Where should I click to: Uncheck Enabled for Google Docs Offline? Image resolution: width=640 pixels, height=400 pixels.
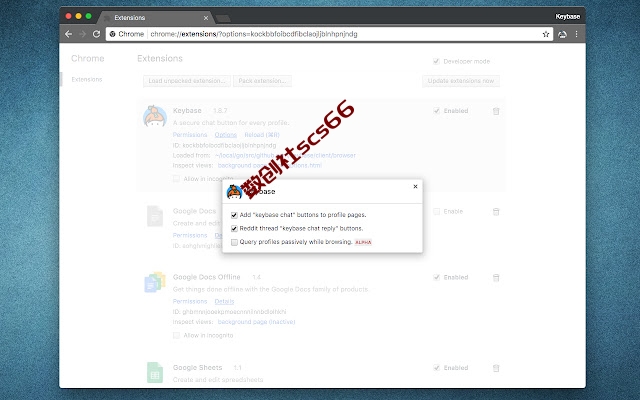pos(436,277)
